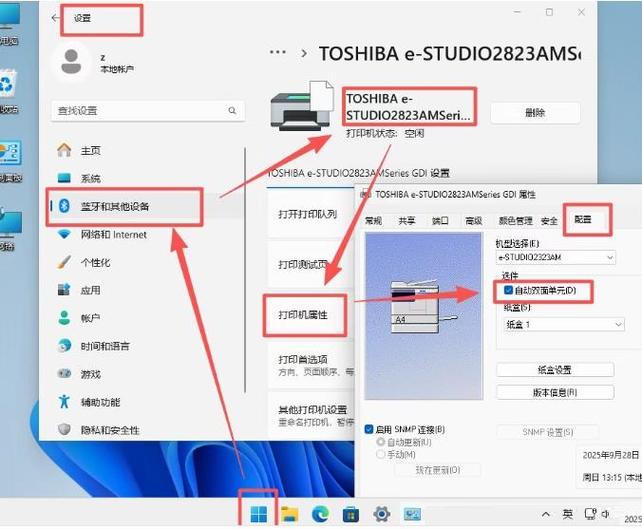Image resolution: width=642 pixels, height=529 pixels.
Task: Click 打印测试页 option
Action: pos(310,264)
